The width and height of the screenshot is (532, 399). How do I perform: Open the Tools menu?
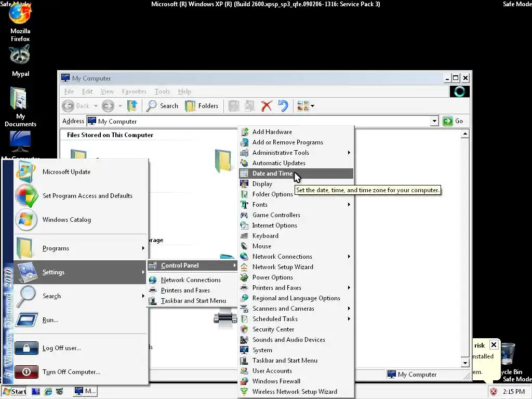pos(162,91)
